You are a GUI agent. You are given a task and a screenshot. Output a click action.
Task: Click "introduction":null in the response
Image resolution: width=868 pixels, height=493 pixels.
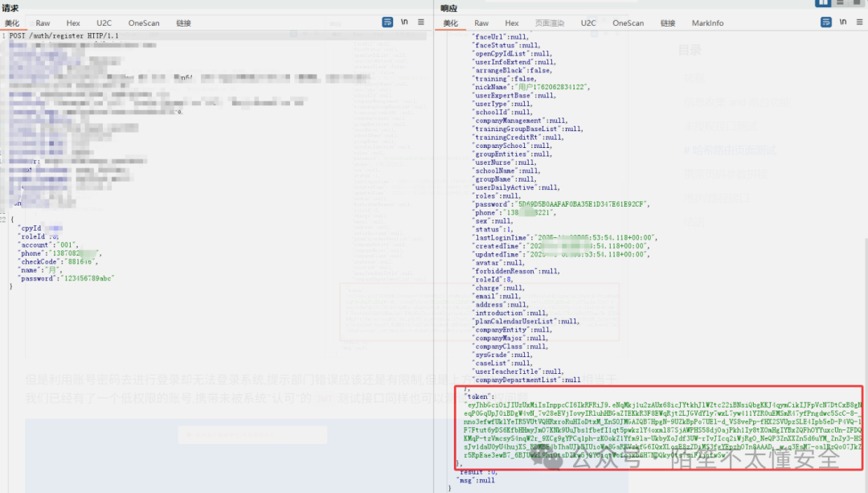[x=510, y=312]
